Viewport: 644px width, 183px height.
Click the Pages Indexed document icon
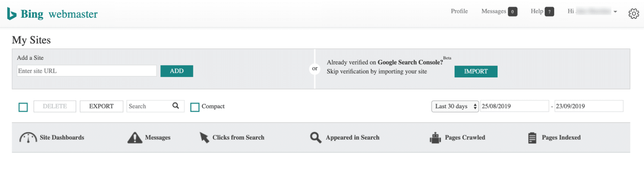click(x=532, y=138)
